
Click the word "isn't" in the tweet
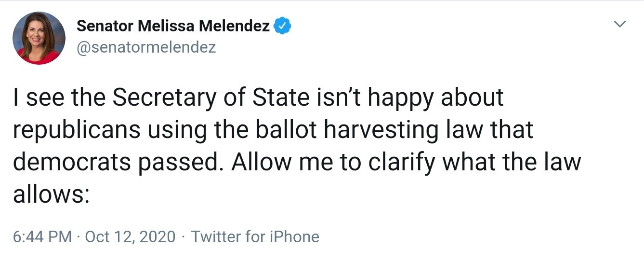[342, 97]
